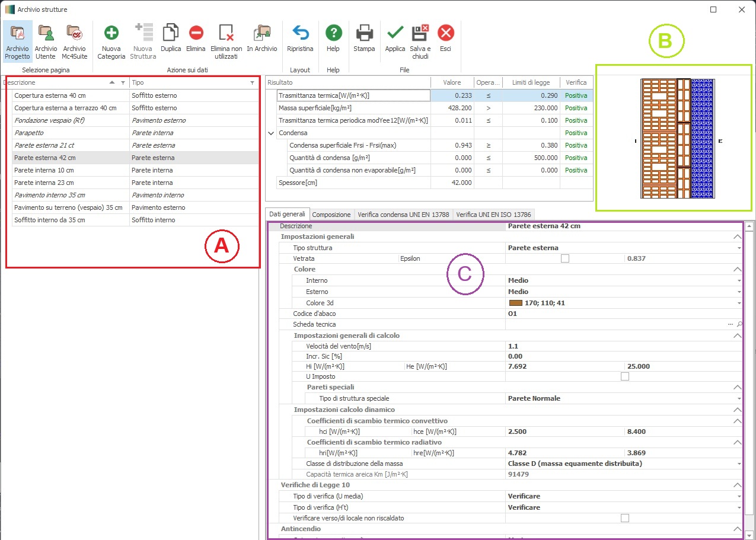Image resolution: width=756 pixels, height=540 pixels.
Task: Open the Tipo struttura dropdown
Action: [x=739, y=248]
